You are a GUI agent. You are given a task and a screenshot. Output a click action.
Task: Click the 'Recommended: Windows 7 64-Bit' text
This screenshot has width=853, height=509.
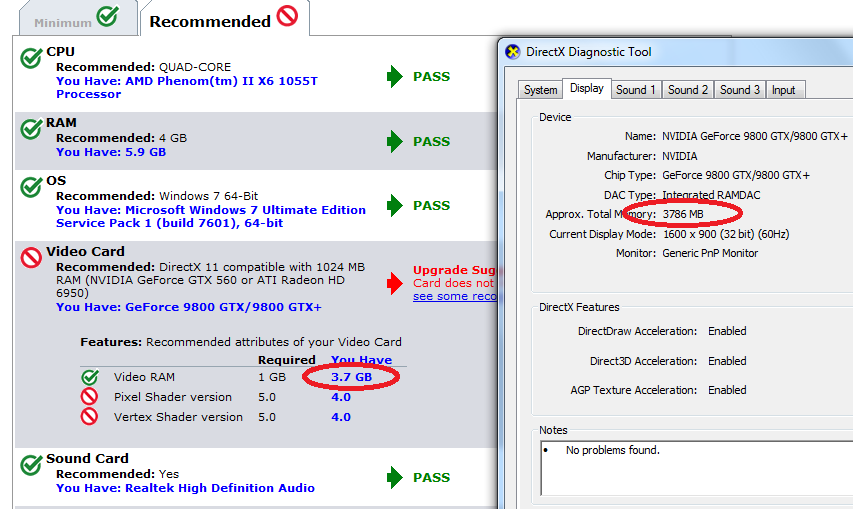[x=157, y=196]
